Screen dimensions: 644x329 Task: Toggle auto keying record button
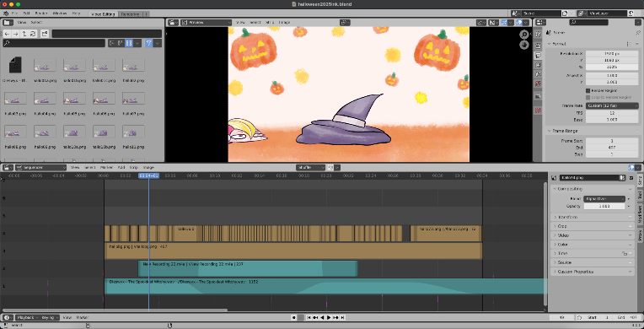(293, 317)
